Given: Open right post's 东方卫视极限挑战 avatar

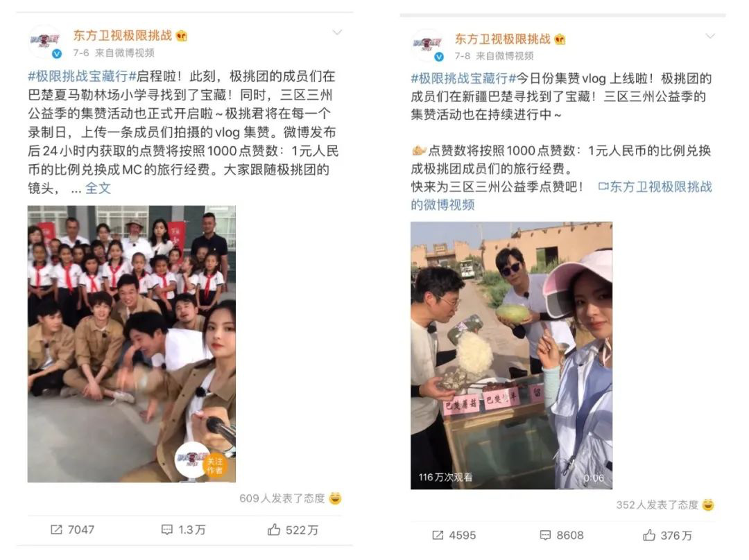Looking at the screenshot, I should pos(428,46).
